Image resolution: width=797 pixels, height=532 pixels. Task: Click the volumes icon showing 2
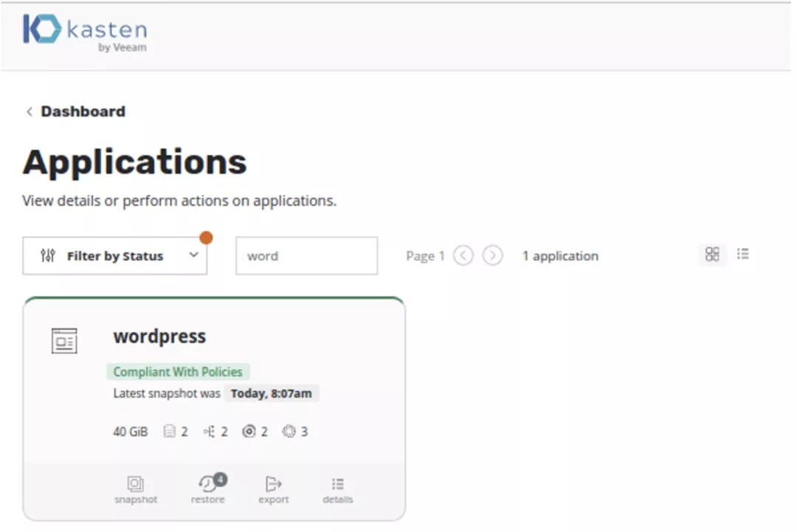tap(169, 432)
